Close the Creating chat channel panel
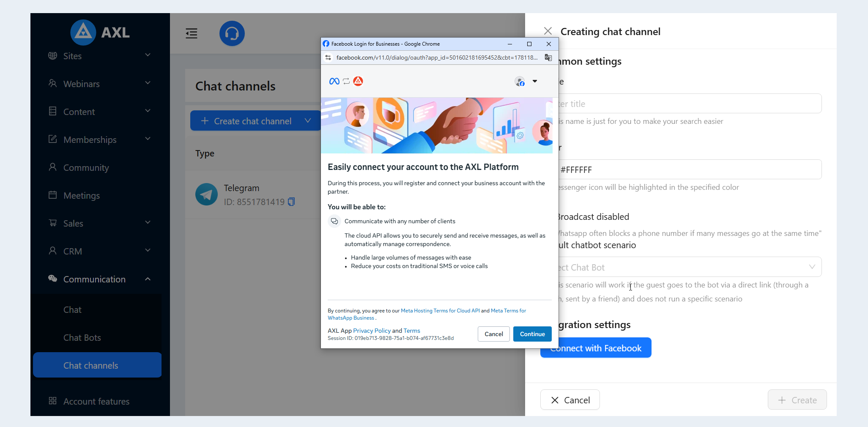 click(548, 31)
